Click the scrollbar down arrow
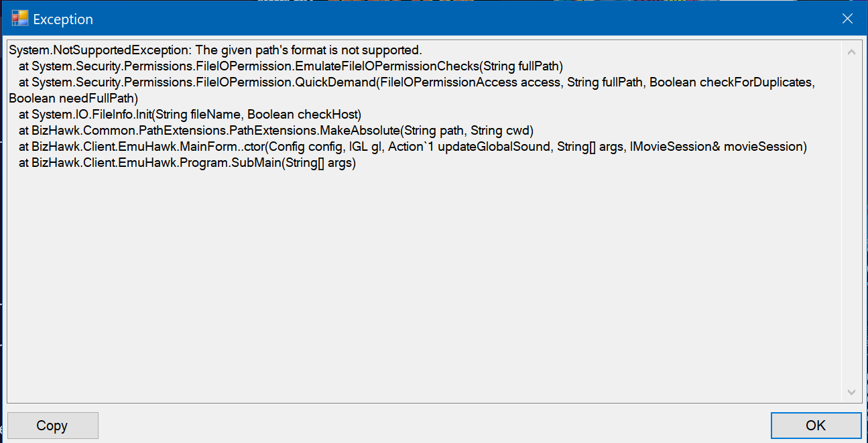The height and width of the screenshot is (443, 868). point(851,392)
